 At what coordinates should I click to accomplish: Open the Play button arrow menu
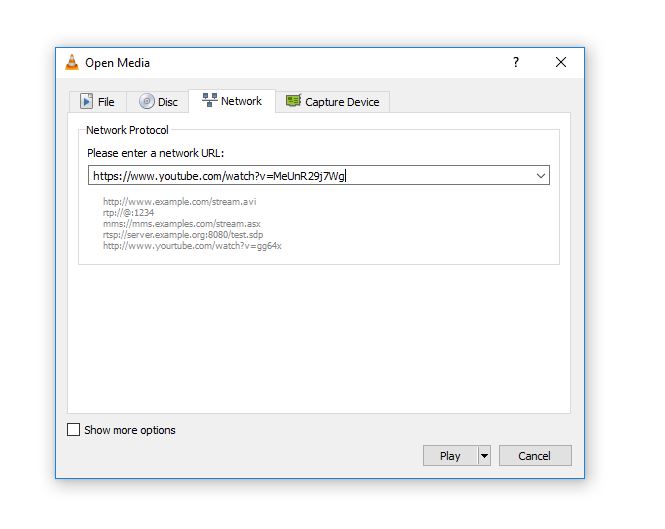point(484,456)
